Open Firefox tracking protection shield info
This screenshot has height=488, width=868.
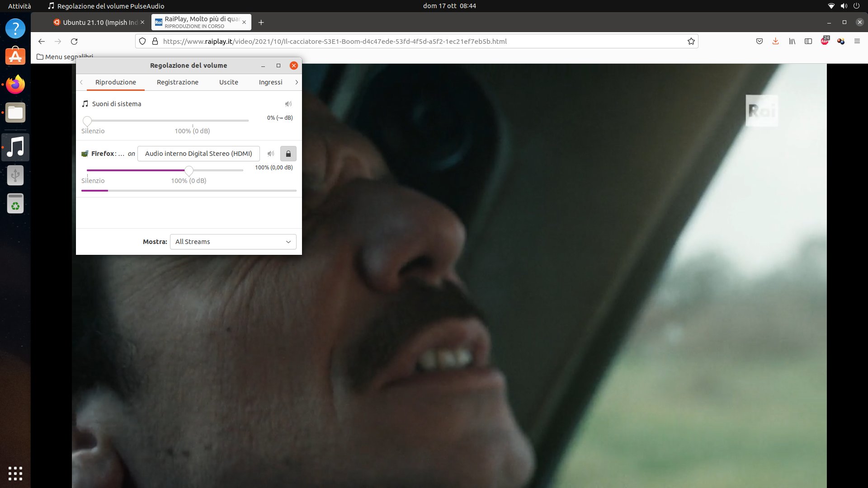click(142, 42)
